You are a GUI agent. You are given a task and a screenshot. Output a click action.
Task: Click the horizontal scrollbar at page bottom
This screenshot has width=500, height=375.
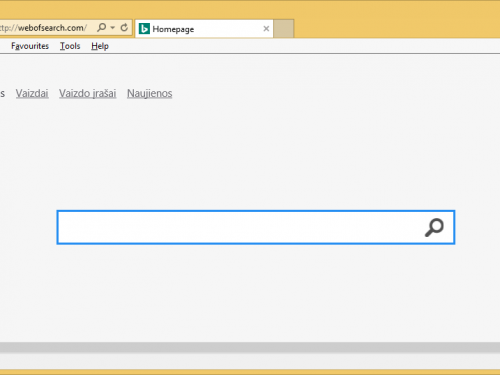(250, 347)
